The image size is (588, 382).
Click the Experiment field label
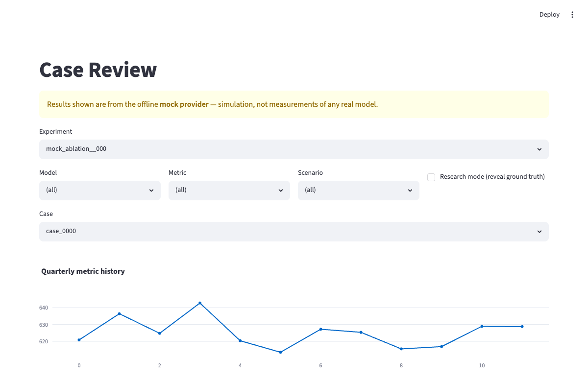point(56,132)
